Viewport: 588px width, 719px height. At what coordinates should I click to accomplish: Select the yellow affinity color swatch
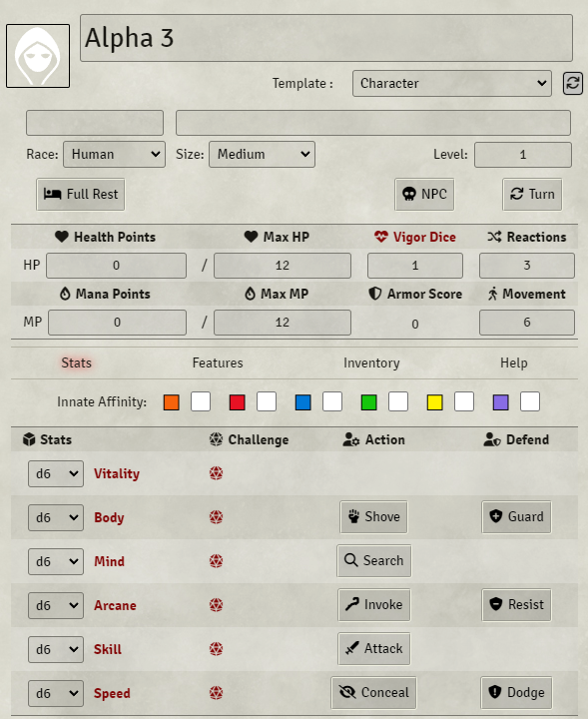435,402
